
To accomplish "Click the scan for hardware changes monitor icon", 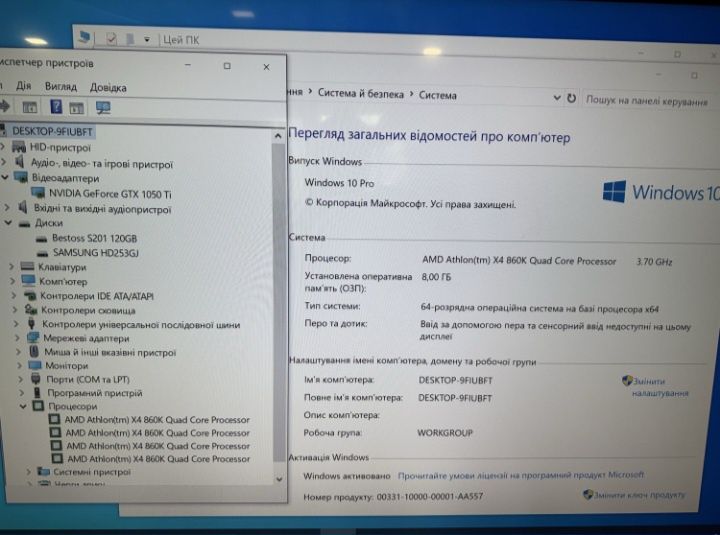I will tap(103, 108).
